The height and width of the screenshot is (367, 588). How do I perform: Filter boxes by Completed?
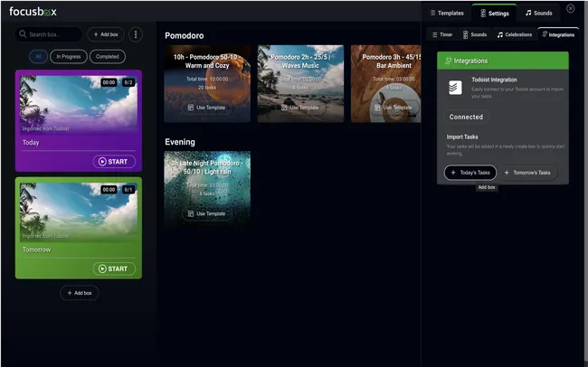pyautogui.click(x=108, y=56)
